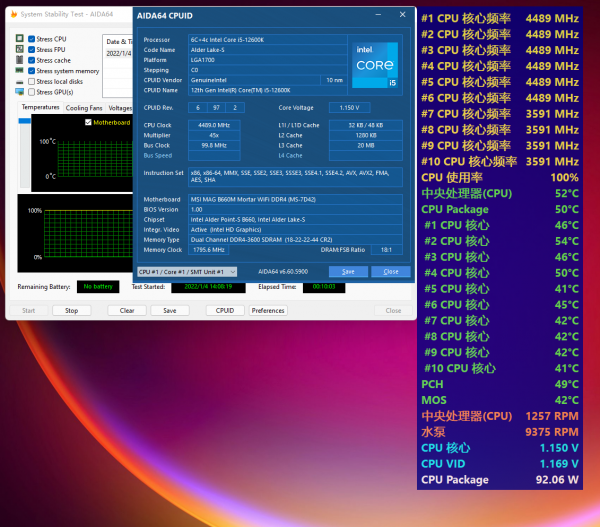Screen dimensions: 600x527
Task: Click the MOS 42°C overlay row
Action: click(500, 400)
